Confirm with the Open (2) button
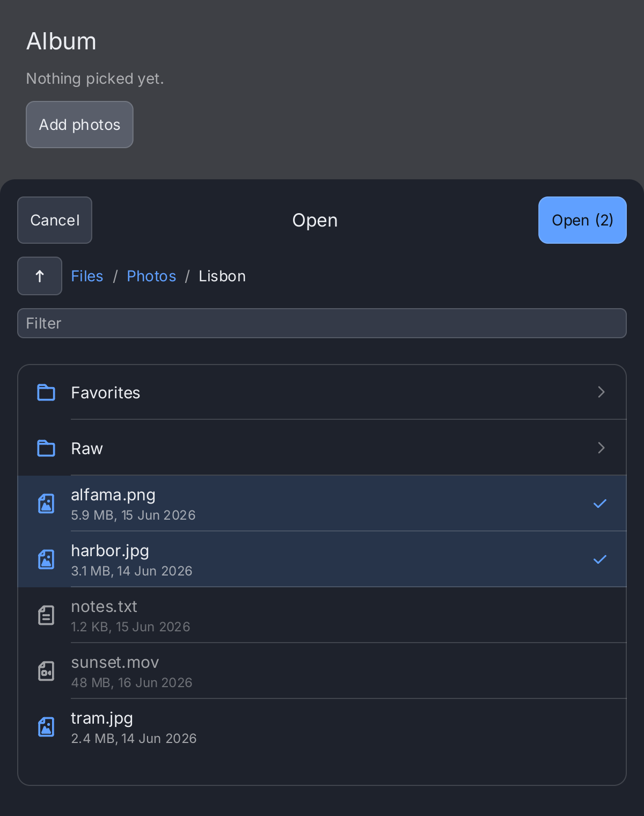Image resolution: width=644 pixels, height=816 pixels. pos(582,220)
